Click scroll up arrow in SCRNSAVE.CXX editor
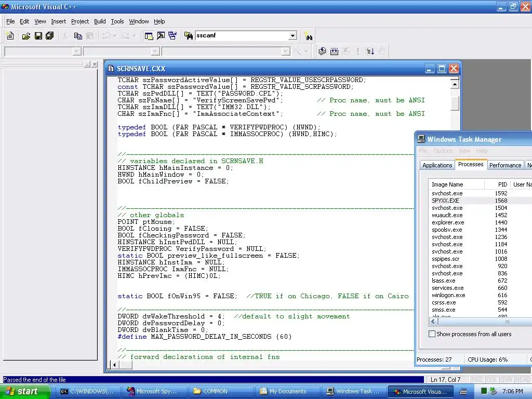 click(455, 84)
